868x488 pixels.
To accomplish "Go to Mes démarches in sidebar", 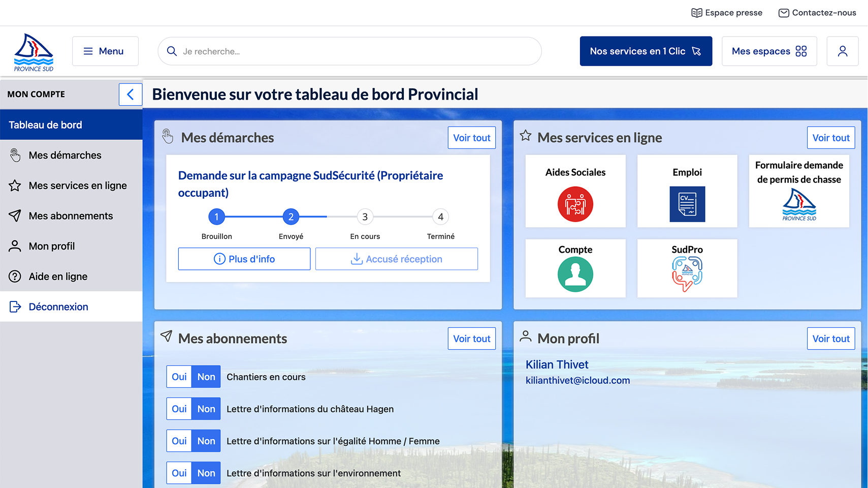I will pos(71,155).
